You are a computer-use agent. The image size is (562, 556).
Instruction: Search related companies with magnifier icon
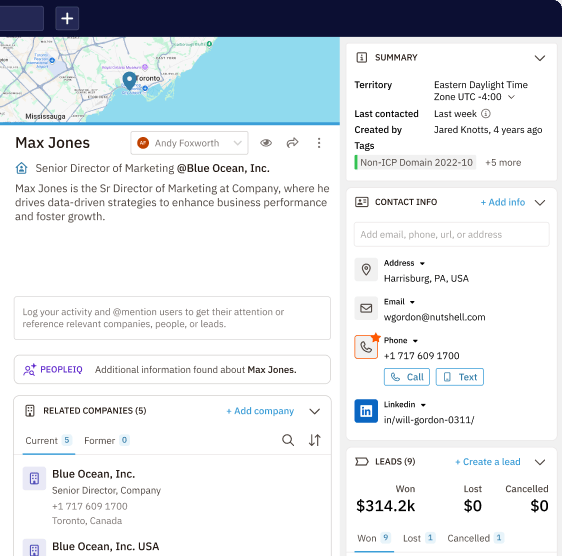[288, 440]
